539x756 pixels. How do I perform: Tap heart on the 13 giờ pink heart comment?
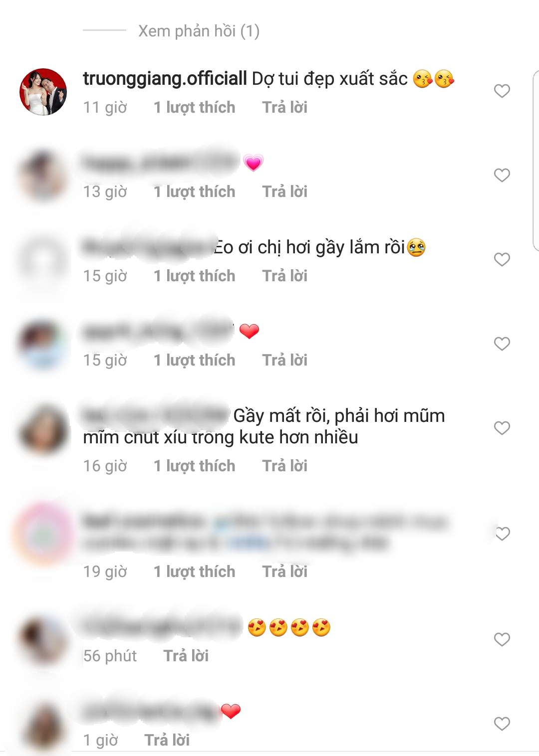click(502, 175)
